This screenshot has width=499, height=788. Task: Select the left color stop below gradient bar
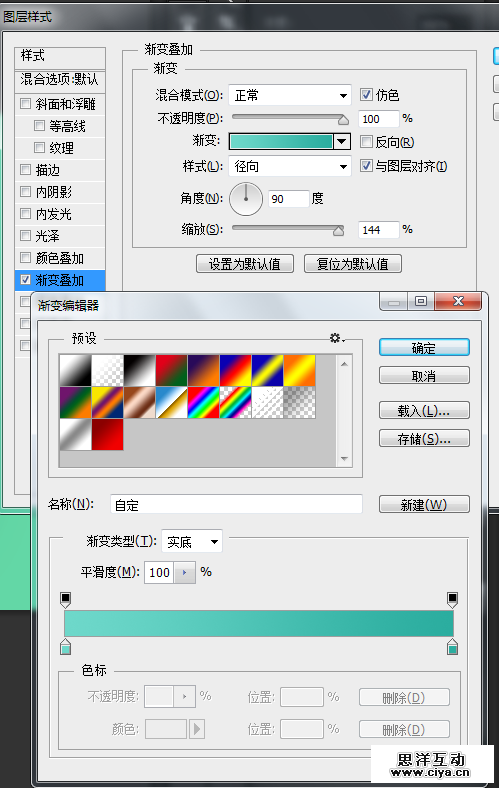tap(65, 647)
